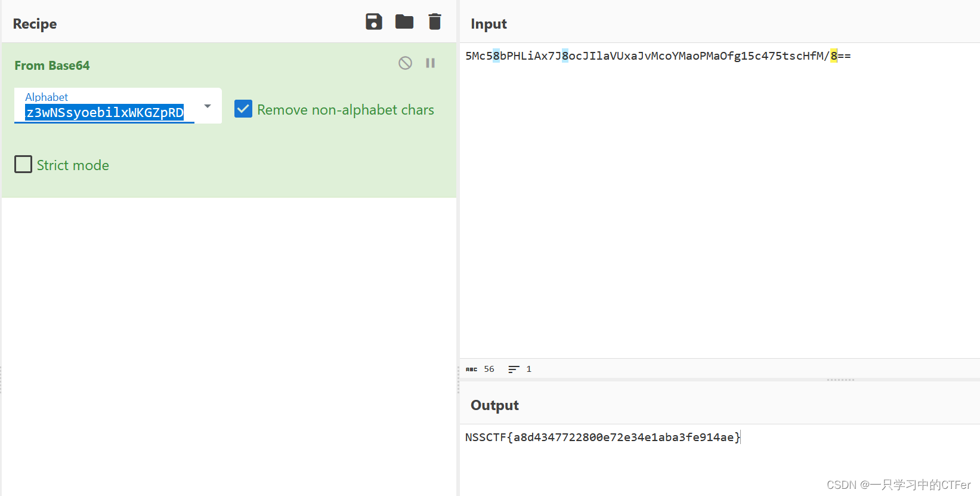980x496 pixels.
Task: Click the Alphabet field label
Action: point(47,97)
